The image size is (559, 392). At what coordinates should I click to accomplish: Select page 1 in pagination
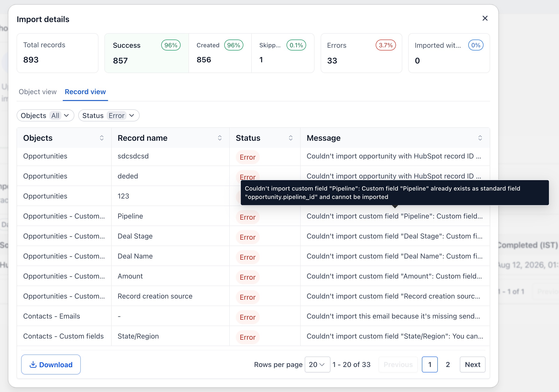429,364
